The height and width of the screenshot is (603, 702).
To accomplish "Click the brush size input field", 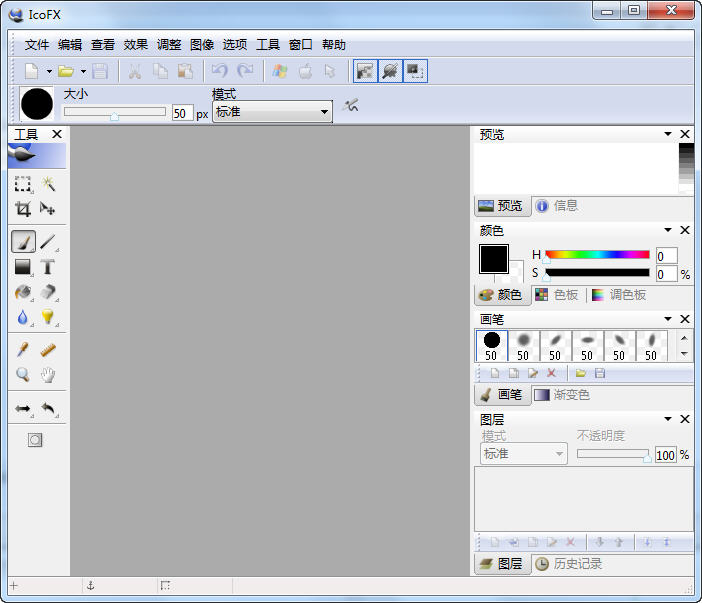I will (x=181, y=113).
